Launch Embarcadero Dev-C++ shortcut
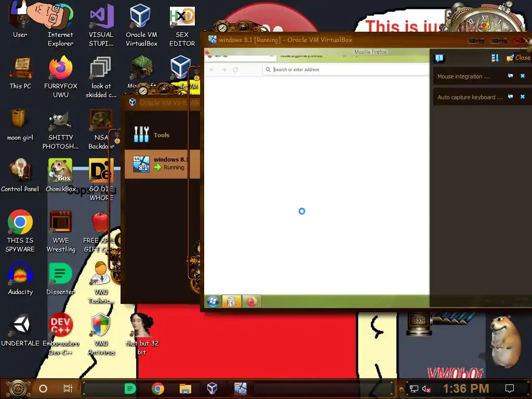Viewport: 532px width, 399px height. click(61, 334)
